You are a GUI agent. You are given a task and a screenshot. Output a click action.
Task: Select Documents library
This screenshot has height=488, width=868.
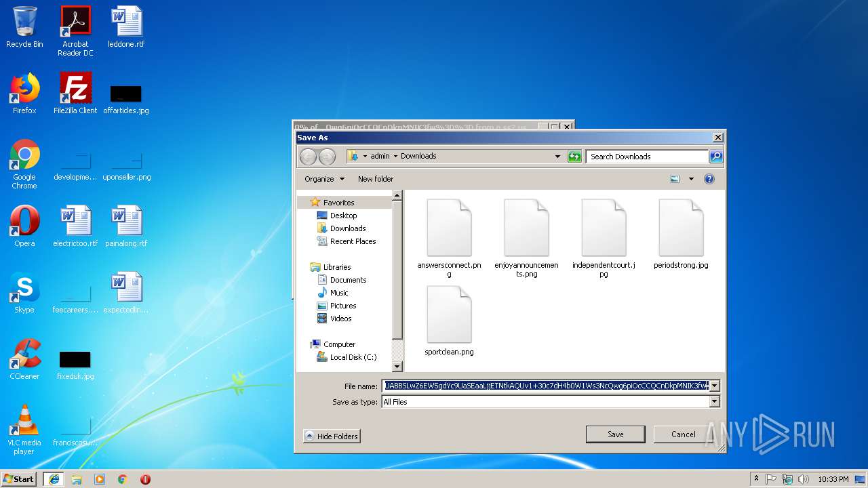click(348, 280)
